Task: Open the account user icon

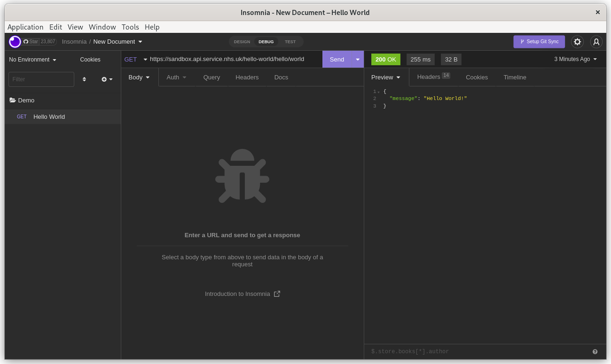Action: (596, 42)
